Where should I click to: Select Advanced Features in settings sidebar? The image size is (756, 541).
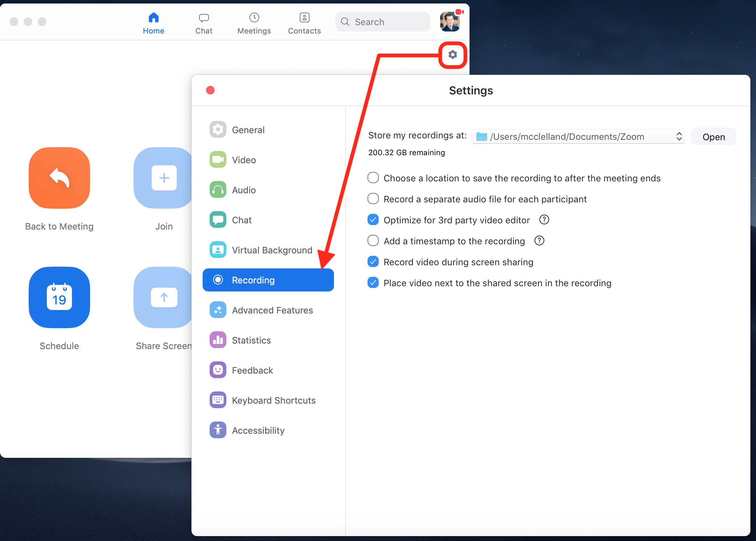tap(272, 310)
